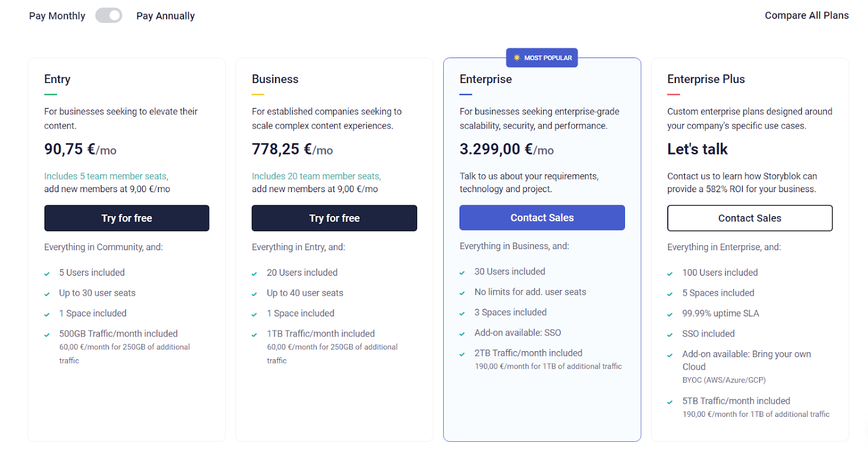Click the checkmark beside "99.99% uptime SLA"
The image size is (868, 451).
(x=670, y=314)
